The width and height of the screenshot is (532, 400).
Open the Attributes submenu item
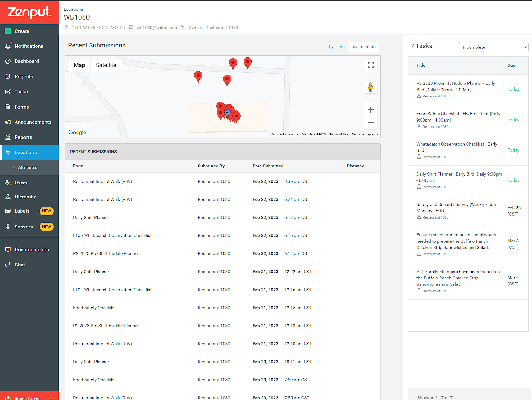28,167
